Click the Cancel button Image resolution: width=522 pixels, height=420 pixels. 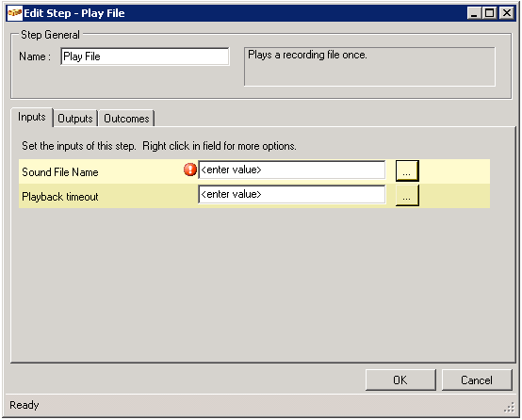477,380
